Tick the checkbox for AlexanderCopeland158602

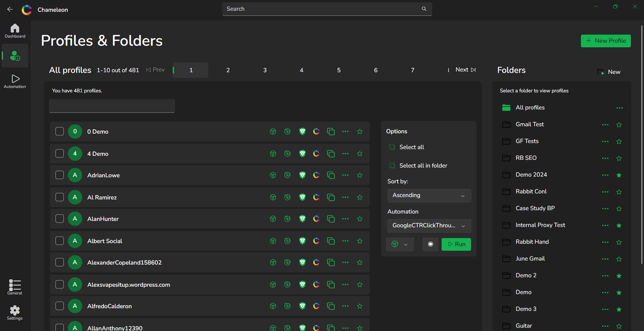pos(59,262)
